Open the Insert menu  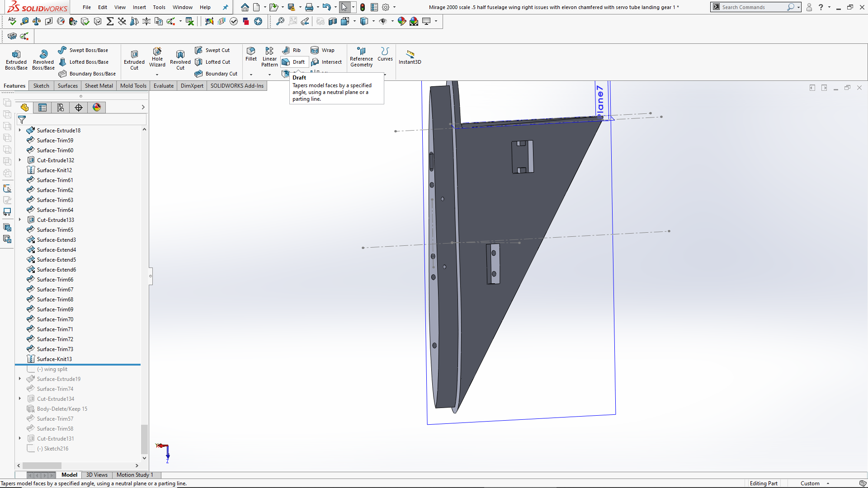139,7
